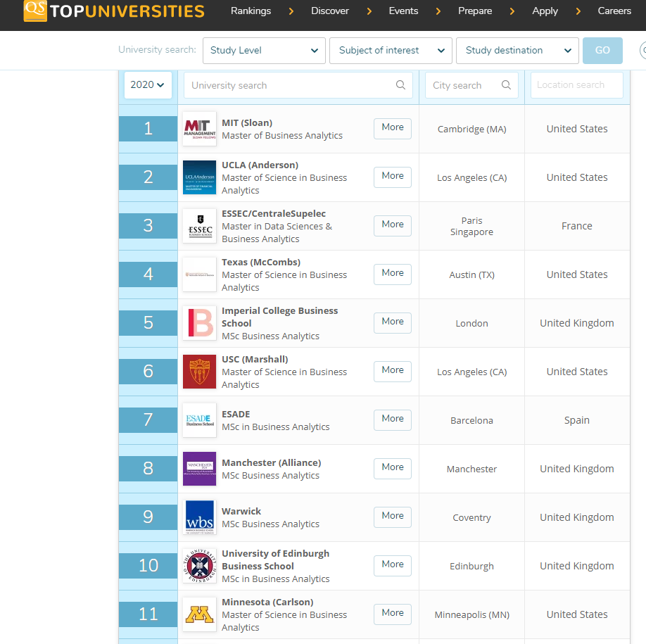Click the Imperial College Business School logo

pos(199,324)
